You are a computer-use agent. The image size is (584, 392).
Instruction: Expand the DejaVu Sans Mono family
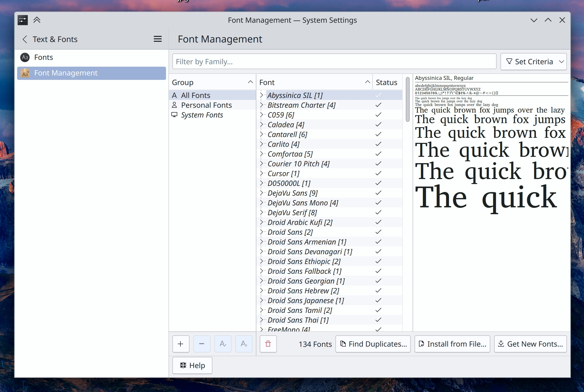coord(261,203)
